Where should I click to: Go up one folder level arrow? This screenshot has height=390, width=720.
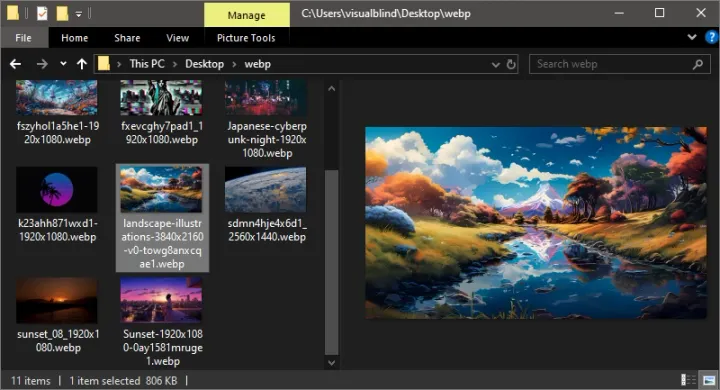(x=82, y=64)
